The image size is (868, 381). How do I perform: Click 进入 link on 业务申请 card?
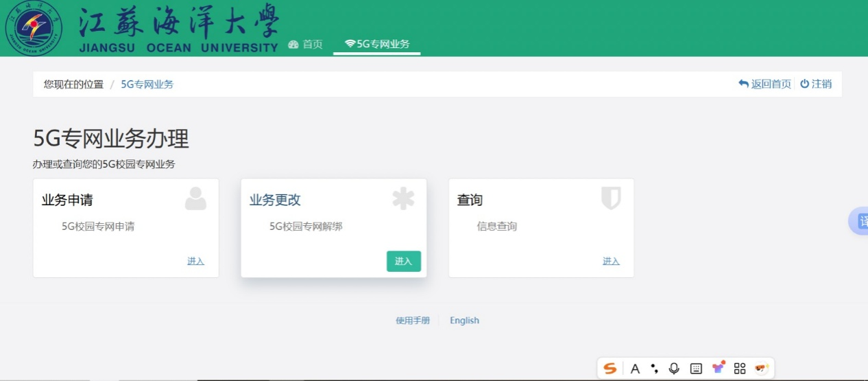[x=195, y=261]
